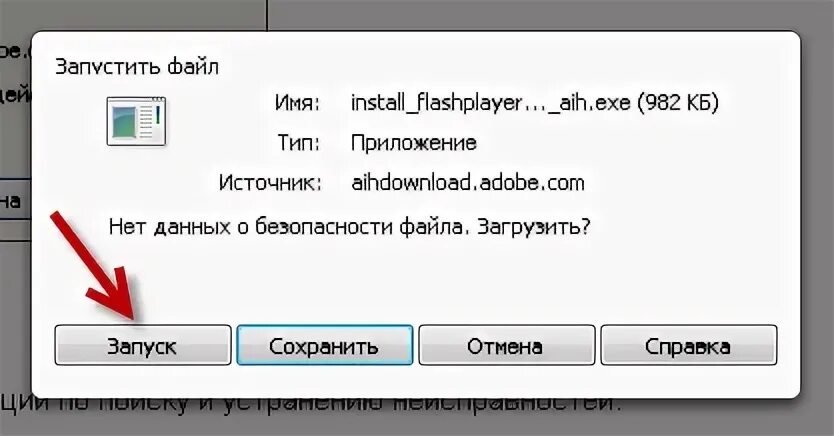
Task: Choose Сохранить to save the installer
Action: click(x=324, y=346)
